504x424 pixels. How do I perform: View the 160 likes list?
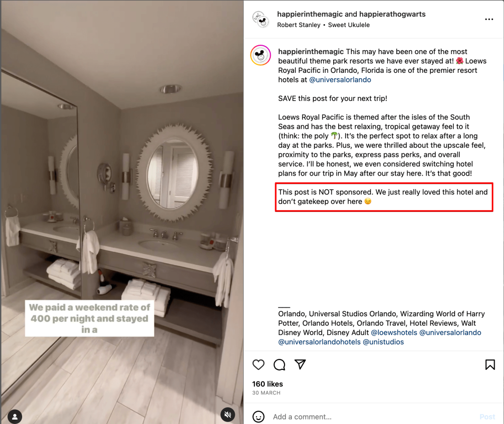tap(267, 384)
